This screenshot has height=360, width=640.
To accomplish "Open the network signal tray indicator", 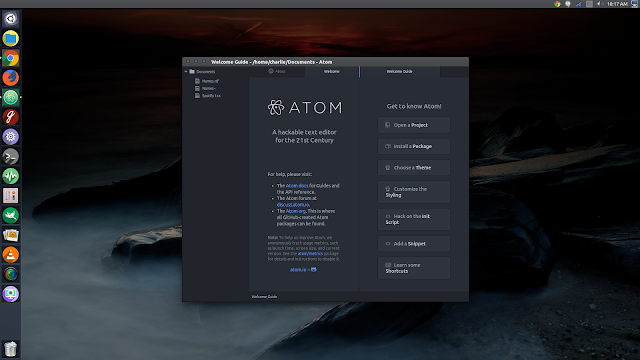I will [x=579, y=4].
